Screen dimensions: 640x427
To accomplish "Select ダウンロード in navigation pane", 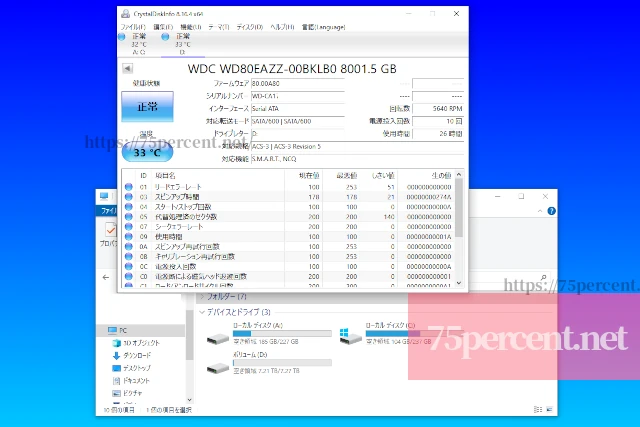I will pyautogui.click(x=131, y=356).
